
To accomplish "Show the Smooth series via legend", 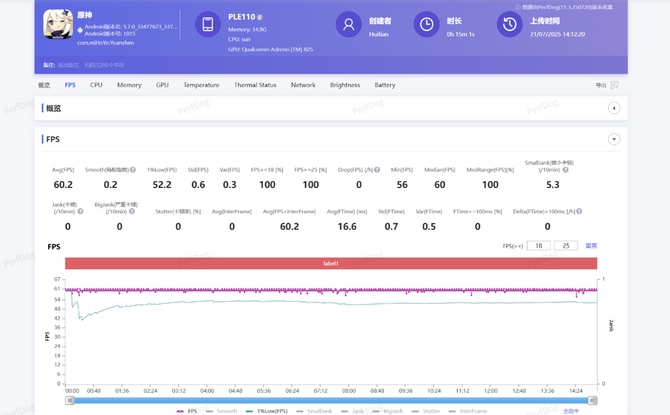I will click(226, 410).
